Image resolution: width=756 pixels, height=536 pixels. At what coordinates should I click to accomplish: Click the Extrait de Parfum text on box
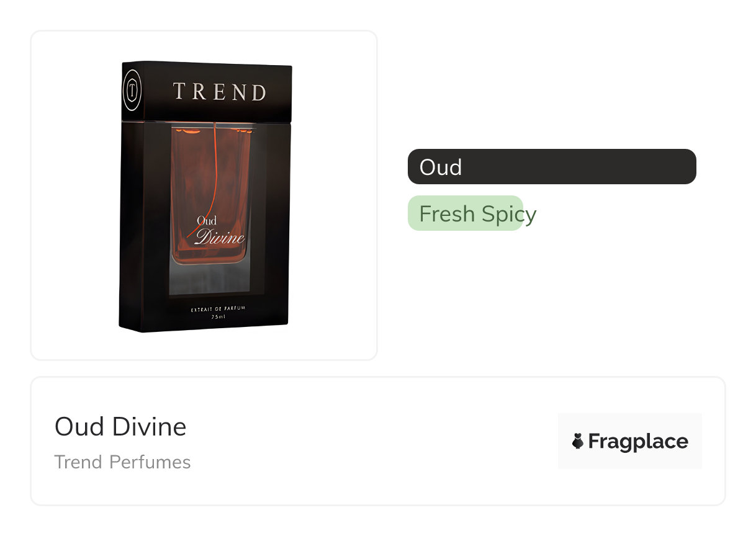218,308
